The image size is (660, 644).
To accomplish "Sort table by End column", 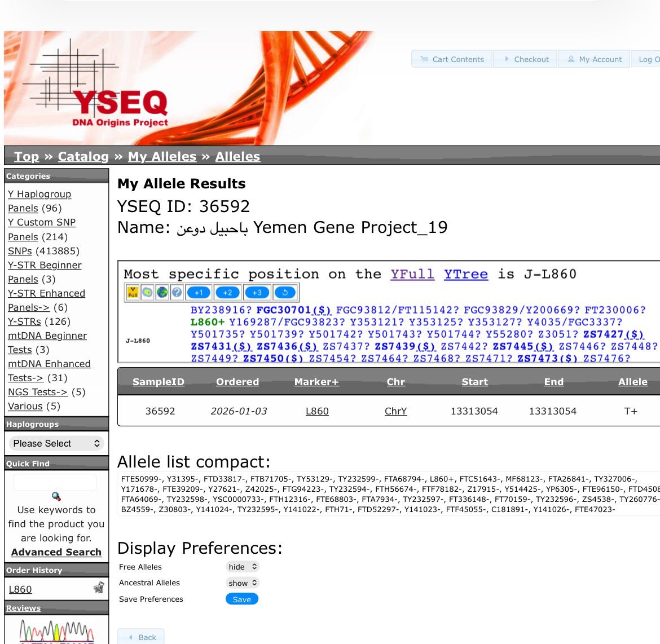I will coord(554,382).
